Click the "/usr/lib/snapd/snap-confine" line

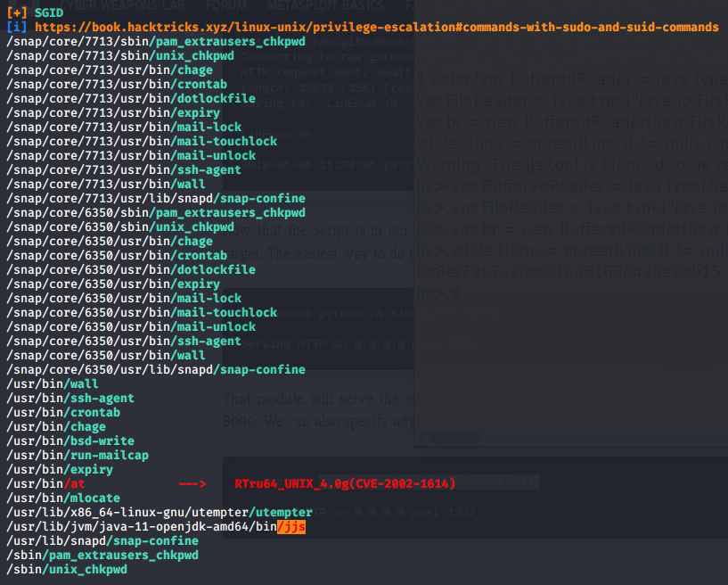(102, 541)
